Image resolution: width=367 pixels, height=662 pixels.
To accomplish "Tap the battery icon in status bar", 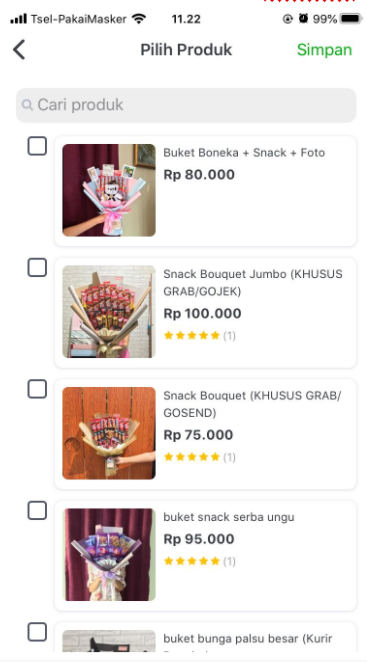I will 351,19.
